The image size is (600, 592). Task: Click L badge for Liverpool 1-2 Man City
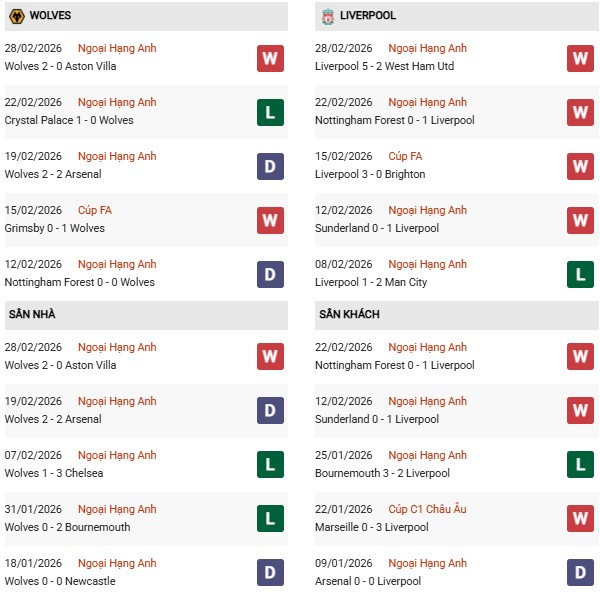[x=580, y=274]
